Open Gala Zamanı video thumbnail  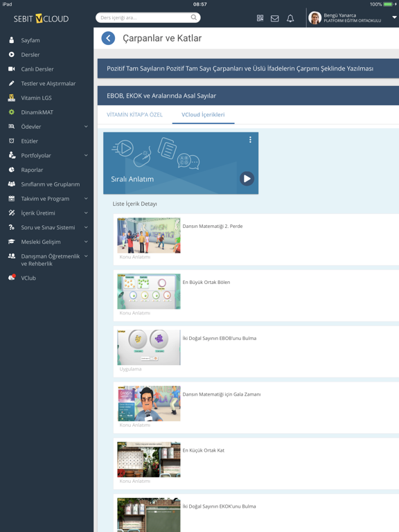pyautogui.click(x=149, y=403)
